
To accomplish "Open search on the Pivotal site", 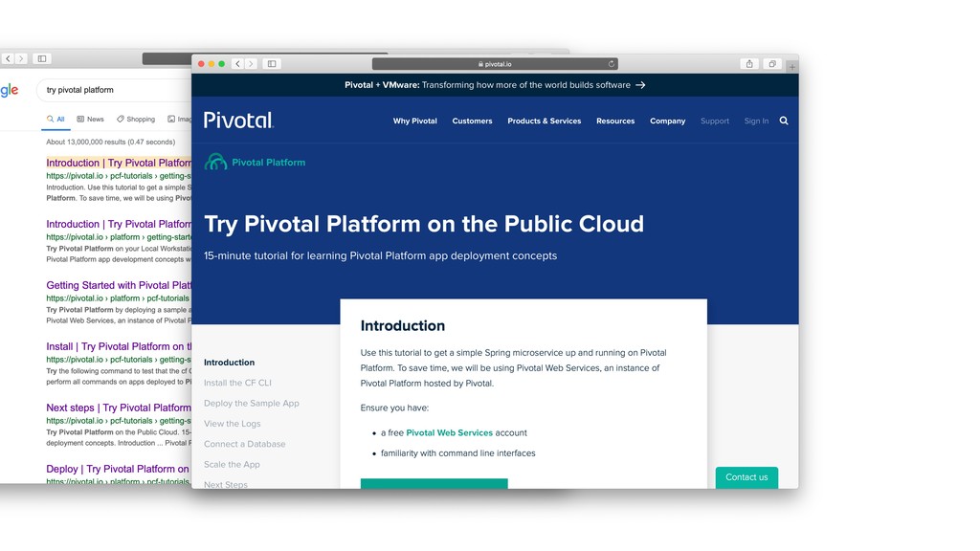I will click(784, 121).
